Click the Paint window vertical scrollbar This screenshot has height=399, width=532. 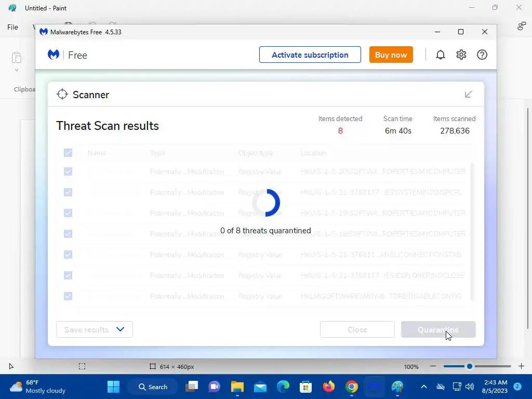(528, 219)
